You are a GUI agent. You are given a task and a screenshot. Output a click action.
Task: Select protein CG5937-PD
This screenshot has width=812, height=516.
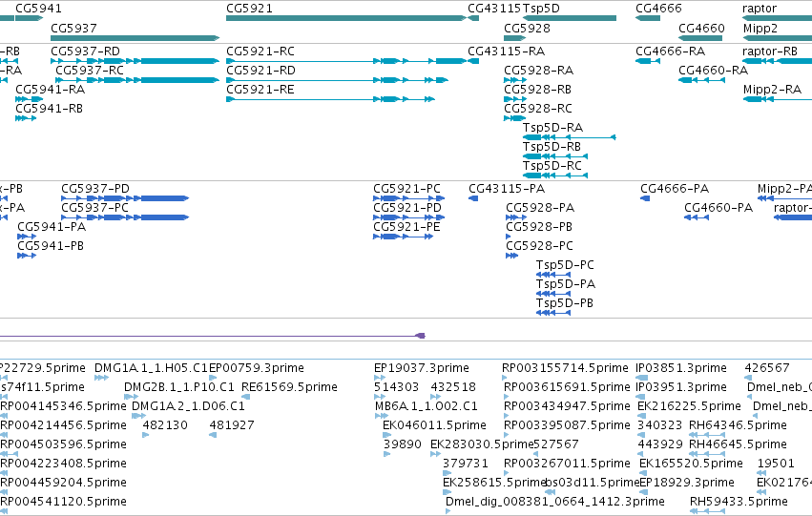point(125,198)
